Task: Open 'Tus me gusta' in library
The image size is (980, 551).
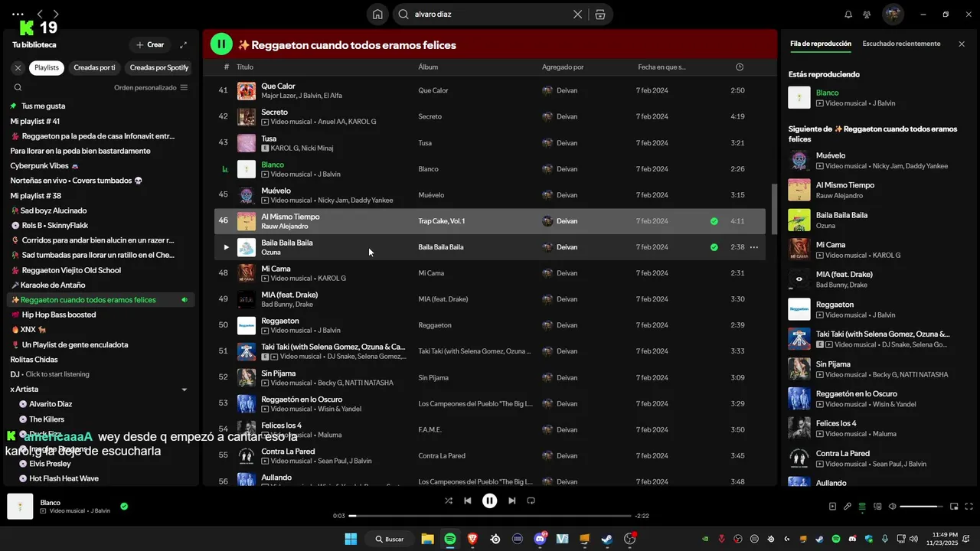Action: (101, 106)
